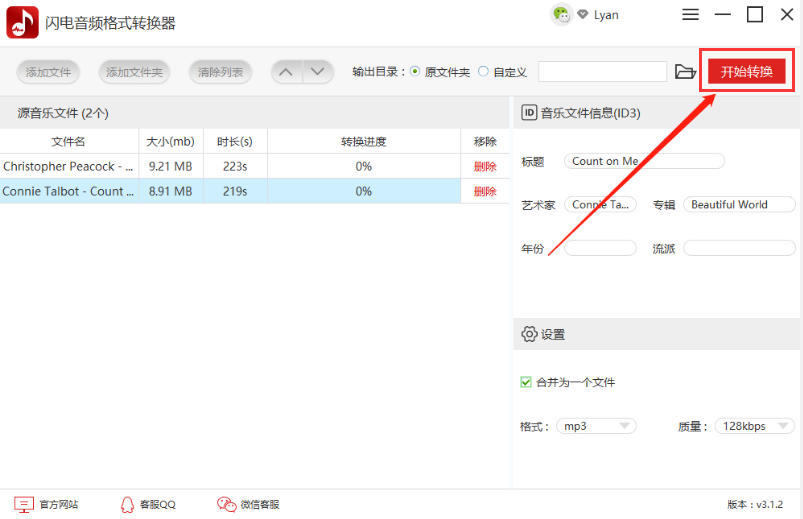Click the move-down arrow button
The width and height of the screenshot is (803, 519).
coord(318,72)
